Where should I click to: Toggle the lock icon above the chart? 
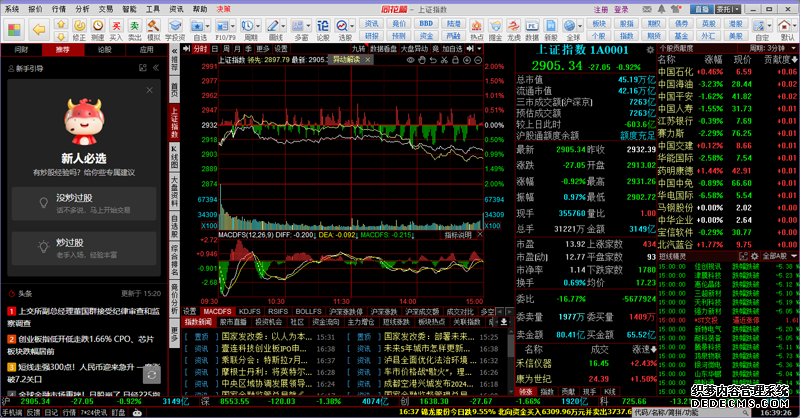pos(455,60)
